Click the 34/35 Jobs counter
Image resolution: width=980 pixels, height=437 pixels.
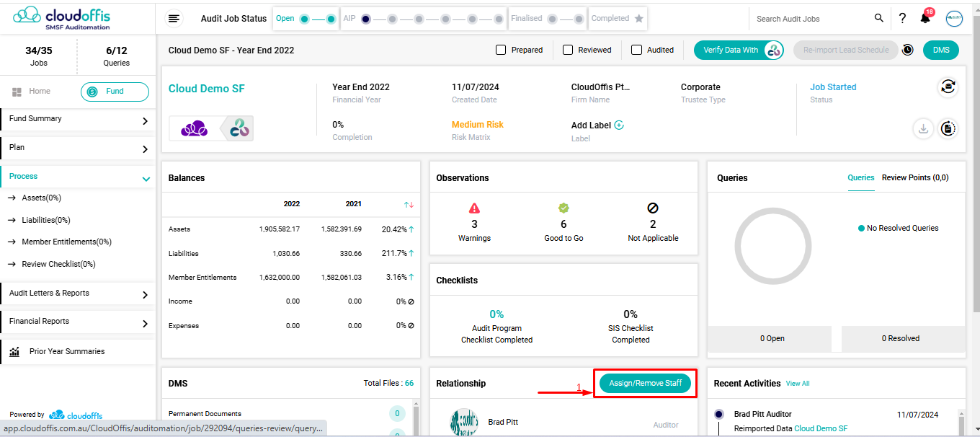39,56
